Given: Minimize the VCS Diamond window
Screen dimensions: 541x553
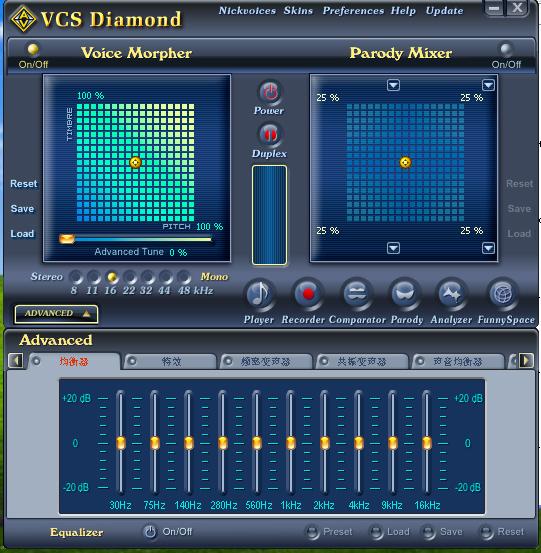Looking at the screenshot, I should click(494, 8).
